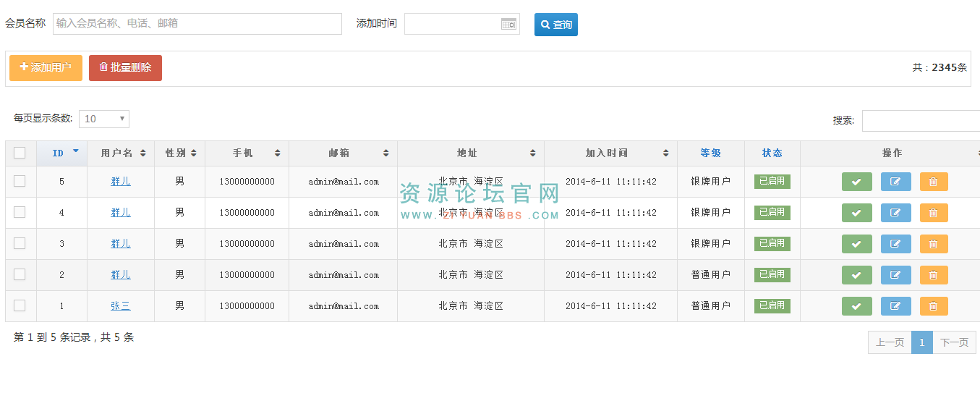The width and height of the screenshot is (980, 401).
Task: Open the edit icon for row ID 4
Action: (895, 213)
